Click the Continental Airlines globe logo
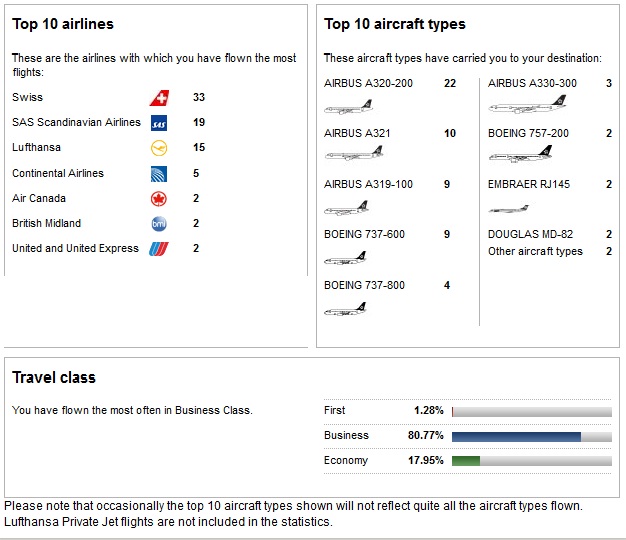The width and height of the screenshot is (626, 540). tap(158, 174)
